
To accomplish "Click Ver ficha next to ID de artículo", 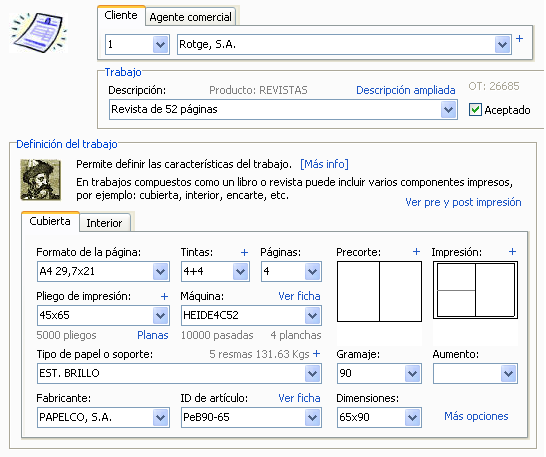I will tap(299, 398).
